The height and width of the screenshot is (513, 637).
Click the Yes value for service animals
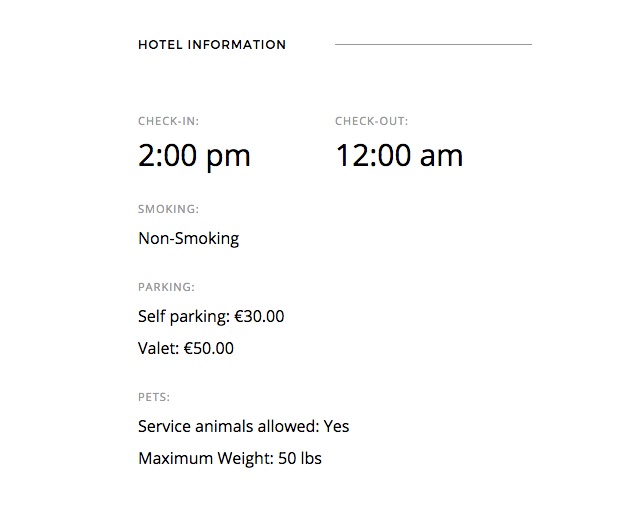(337, 427)
